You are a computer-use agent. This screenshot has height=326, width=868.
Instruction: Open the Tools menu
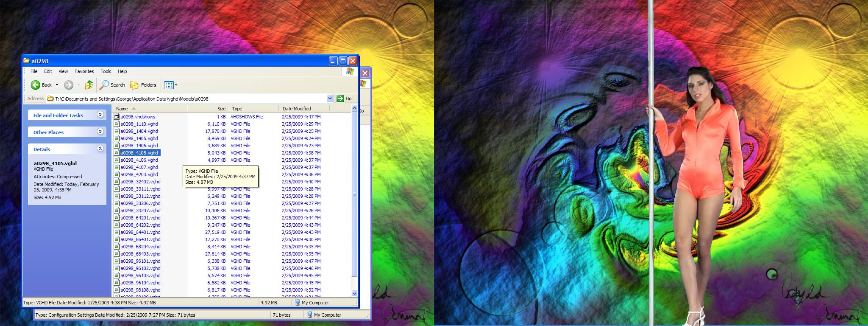click(106, 71)
